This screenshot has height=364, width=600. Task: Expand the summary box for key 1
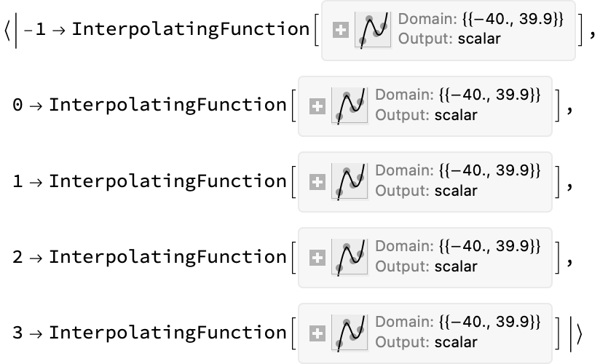[317, 182]
